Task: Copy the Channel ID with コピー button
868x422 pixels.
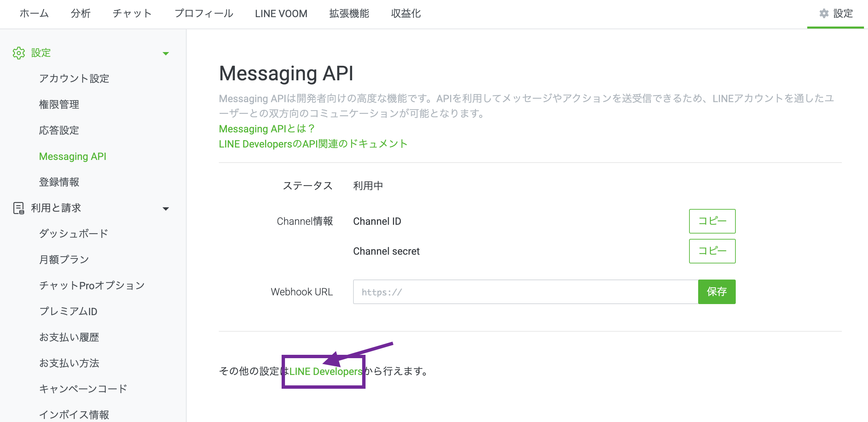Action: pyautogui.click(x=712, y=221)
